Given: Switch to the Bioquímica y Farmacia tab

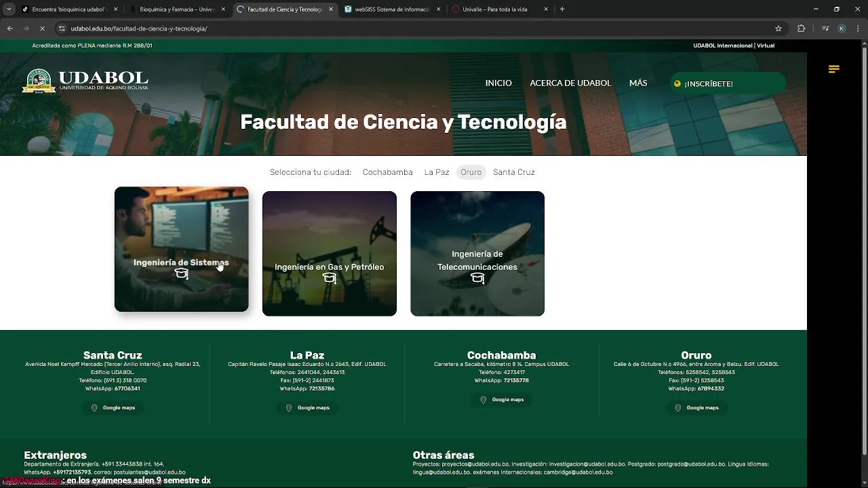Looking at the screenshot, I should coord(178,9).
